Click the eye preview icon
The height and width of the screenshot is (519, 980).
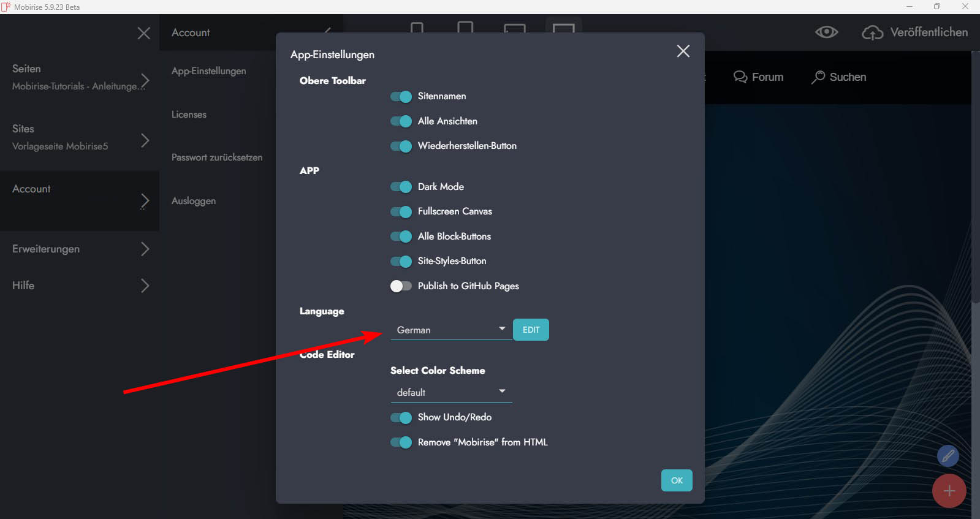click(826, 32)
